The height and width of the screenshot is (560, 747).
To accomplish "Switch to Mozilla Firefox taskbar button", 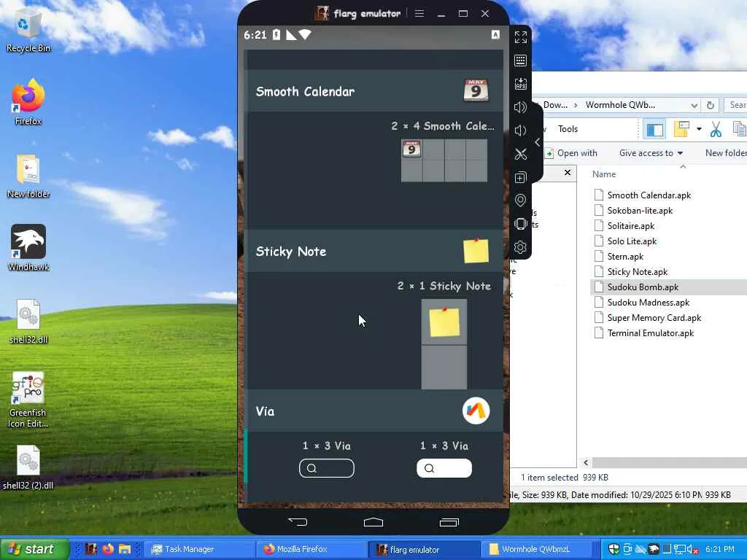I will (312, 549).
